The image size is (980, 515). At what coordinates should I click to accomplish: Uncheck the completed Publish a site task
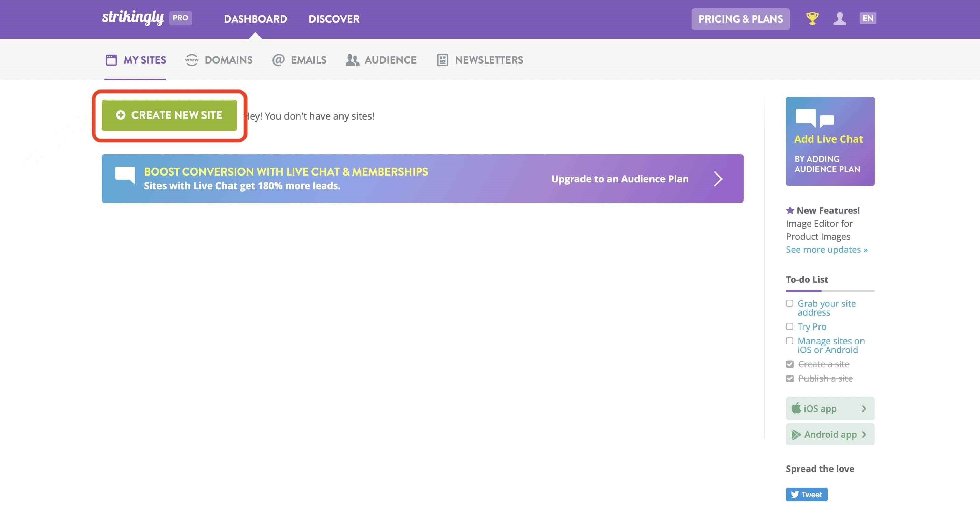click(789, 378)
